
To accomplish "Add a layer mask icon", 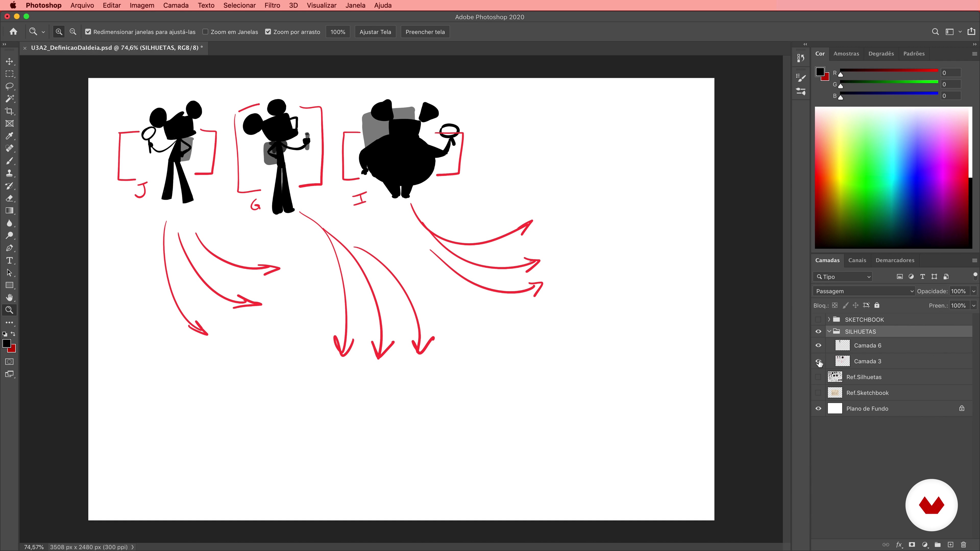I will [912, 545].
